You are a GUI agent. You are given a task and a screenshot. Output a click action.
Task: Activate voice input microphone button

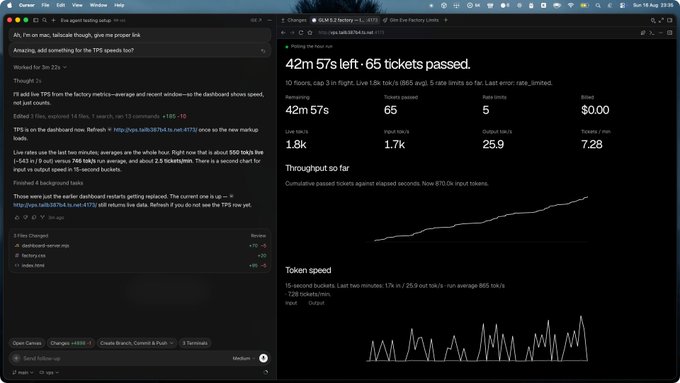click(x=263, y=358)
